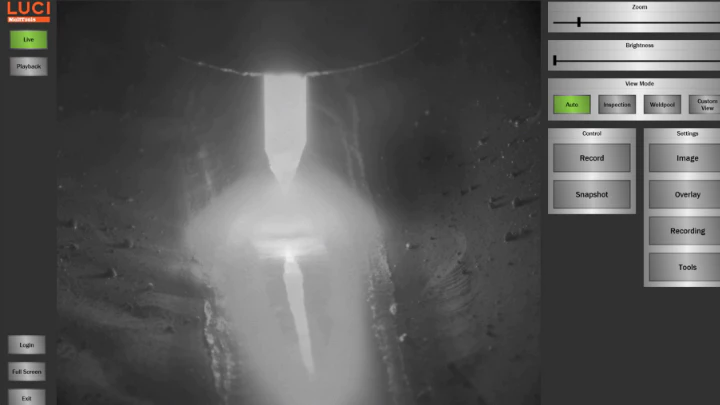This screenshot has height=405, width=720.
Task: Select Auto view mode
Action: point(571,104)
